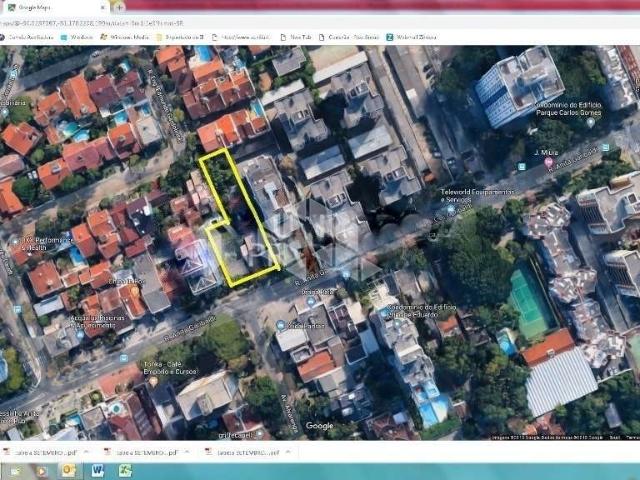Open Microsoft Excel from the taskbar
Image resolution: width=640 pixels, height=480 pixels.
point(125,471)
